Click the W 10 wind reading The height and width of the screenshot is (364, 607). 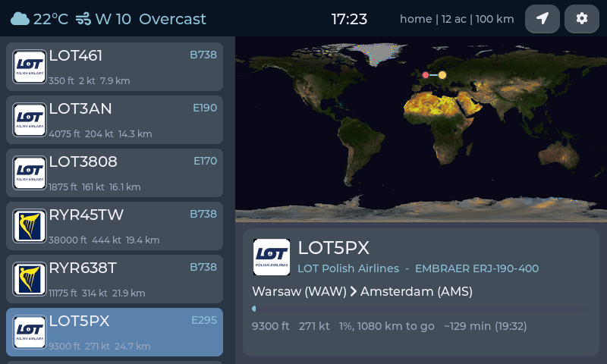point(113,19)
